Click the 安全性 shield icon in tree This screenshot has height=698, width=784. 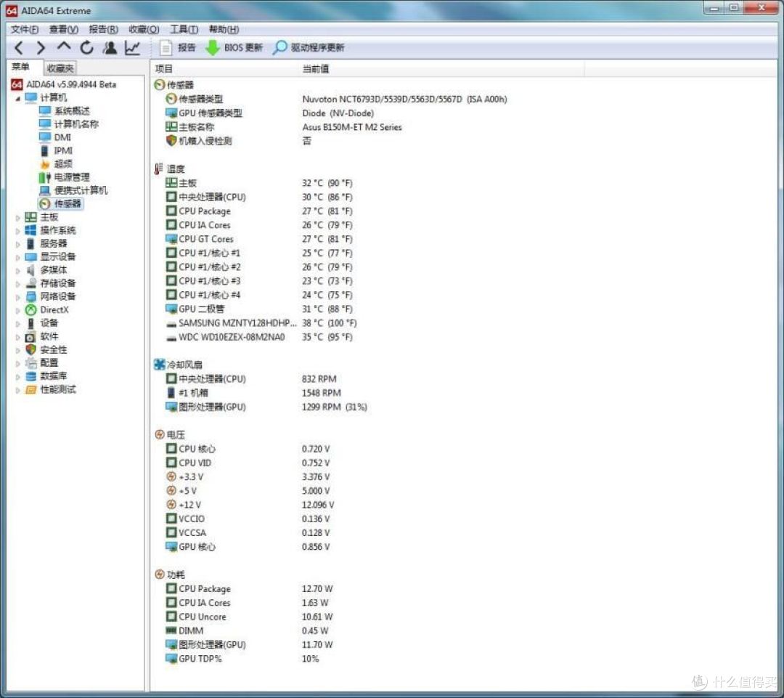pyautogui.click(x=31, y=350)
